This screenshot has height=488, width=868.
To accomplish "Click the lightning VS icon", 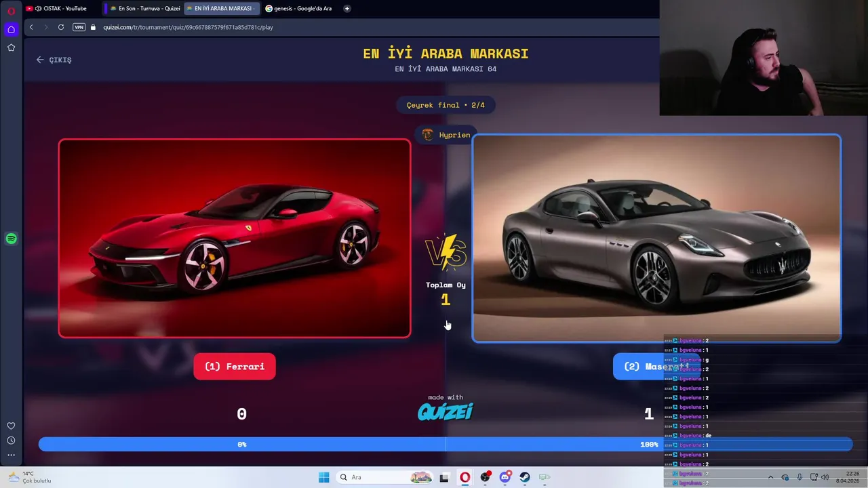I will [x=446, y=253].
